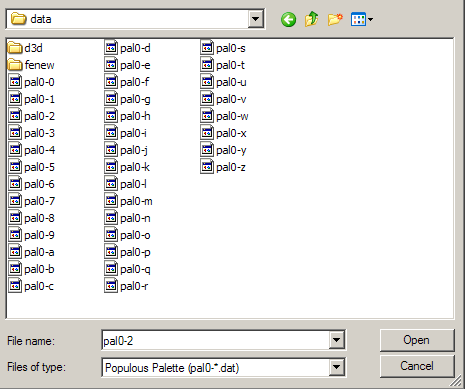The width and height of the screenshot is (465, 389).
Task: Open the Files of type dropdown
Action: 337,367
